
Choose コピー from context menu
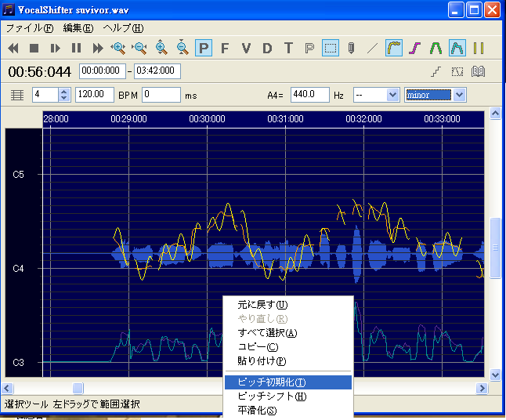288,347
